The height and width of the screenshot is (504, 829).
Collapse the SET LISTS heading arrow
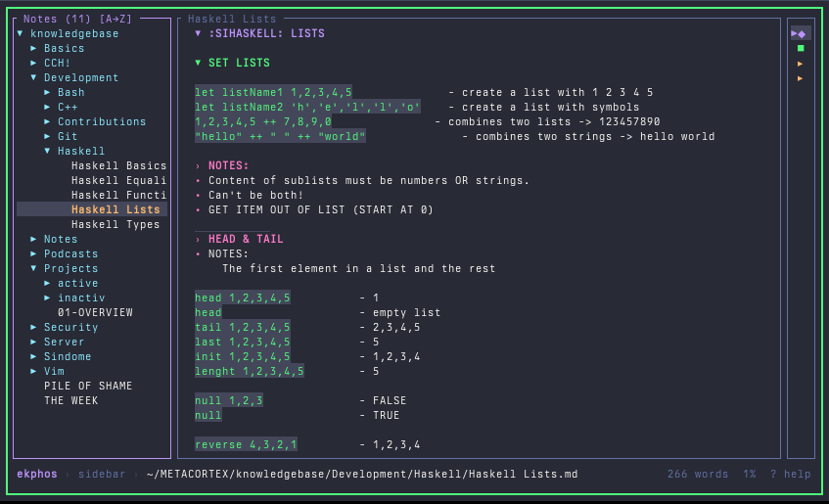coord(198,63)
